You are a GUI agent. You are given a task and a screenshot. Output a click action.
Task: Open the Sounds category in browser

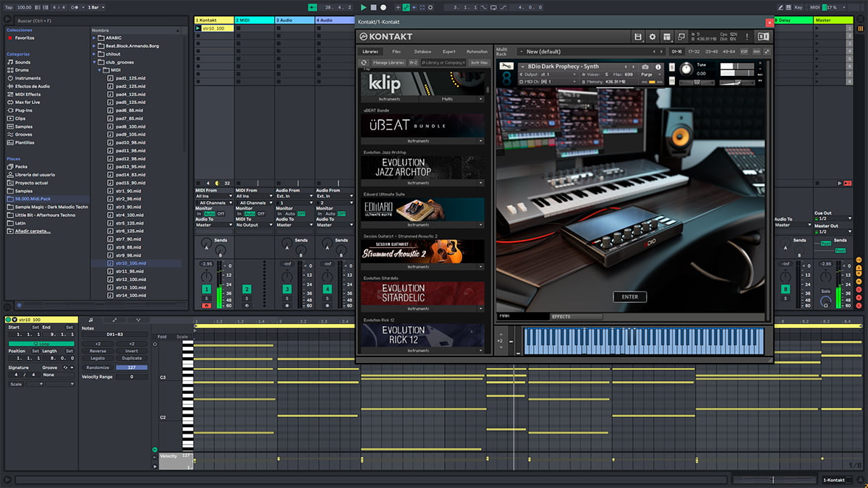pyautogui.click(x=22, y=62)
